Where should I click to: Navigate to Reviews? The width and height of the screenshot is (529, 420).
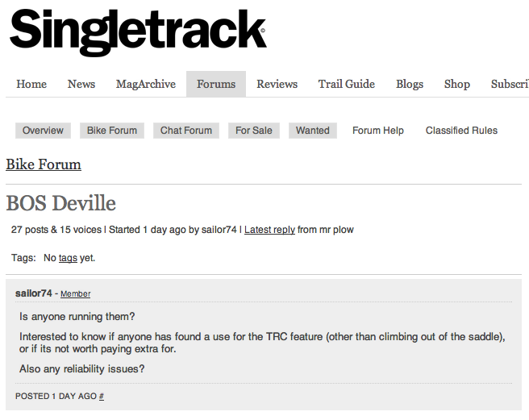click(277, 84)
